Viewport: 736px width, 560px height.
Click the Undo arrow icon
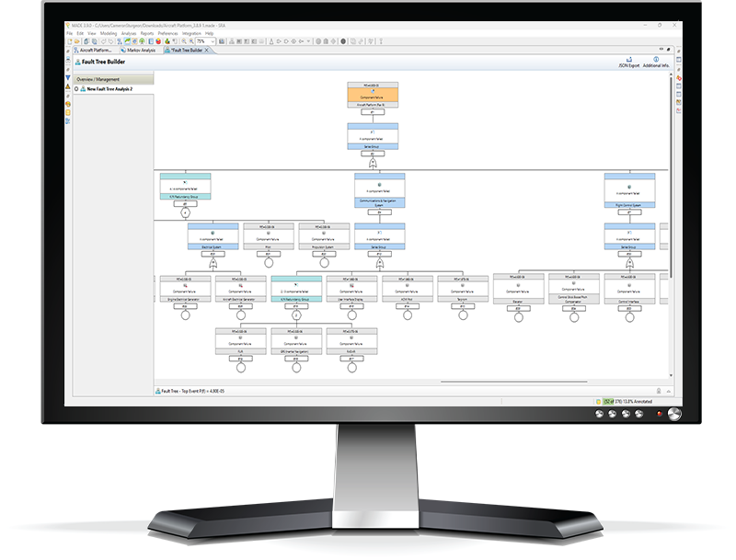pos(103,40)
